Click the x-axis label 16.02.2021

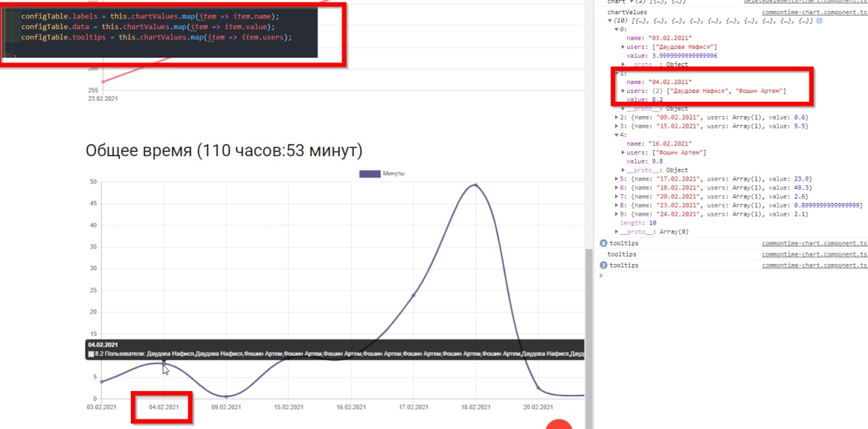point(351,407)
